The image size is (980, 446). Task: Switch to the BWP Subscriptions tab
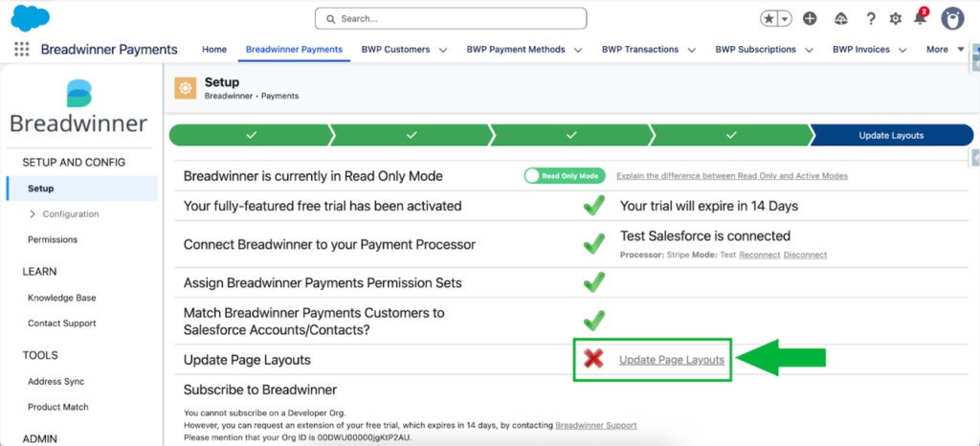pyautogui.click(x=756, y=50)
